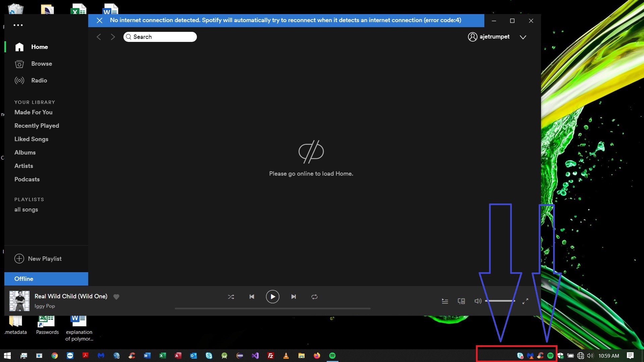Open TeamViewer from taskbar
The width and height of the screenshot is (644, 362).
pos(70,356)
